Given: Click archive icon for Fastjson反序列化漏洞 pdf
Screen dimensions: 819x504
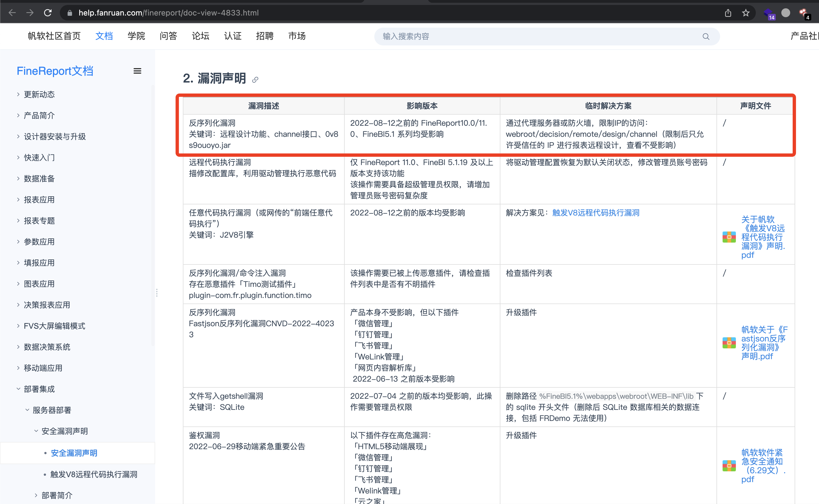Looking at the screenshot, I should (x=729, y=343).
